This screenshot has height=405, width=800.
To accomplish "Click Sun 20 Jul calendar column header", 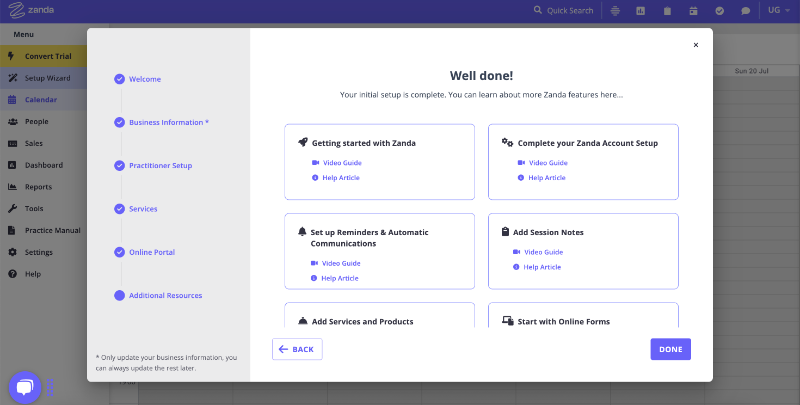I will click(x=752, y=71).
